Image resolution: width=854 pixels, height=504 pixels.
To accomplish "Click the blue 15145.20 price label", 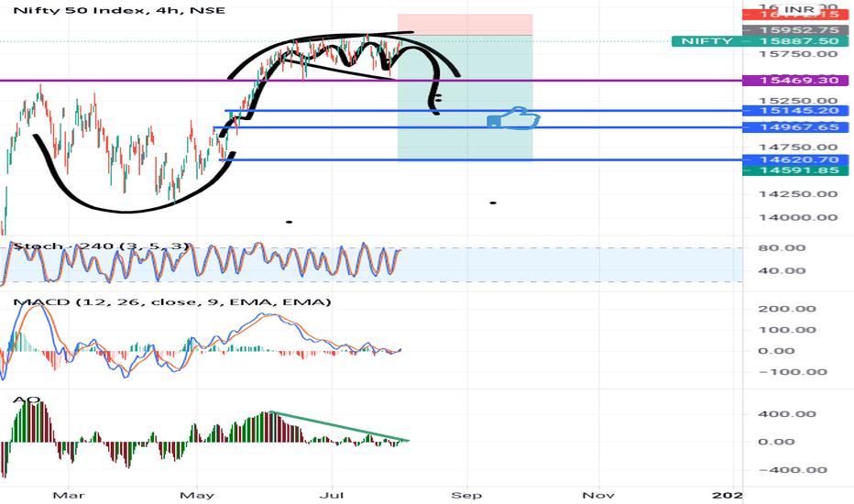I will coord(795,111).
